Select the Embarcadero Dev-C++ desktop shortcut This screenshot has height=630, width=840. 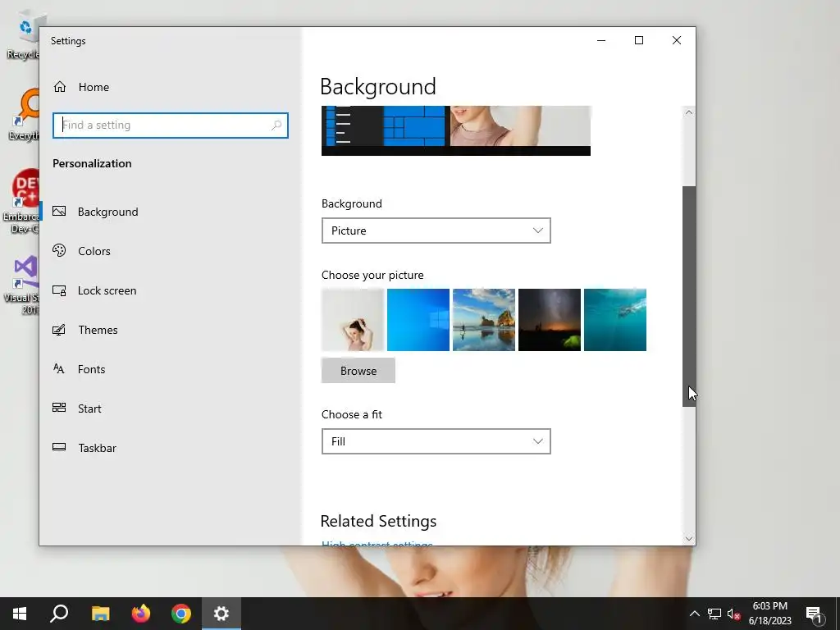[x=21, y=202]
